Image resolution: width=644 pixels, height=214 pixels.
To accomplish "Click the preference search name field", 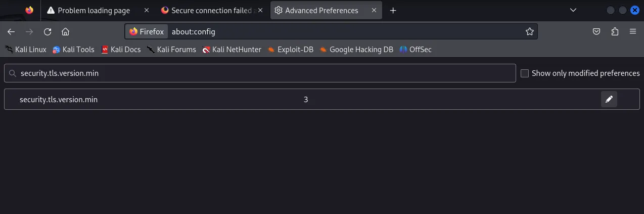I will pyautogui.click(x=260, y=73).
